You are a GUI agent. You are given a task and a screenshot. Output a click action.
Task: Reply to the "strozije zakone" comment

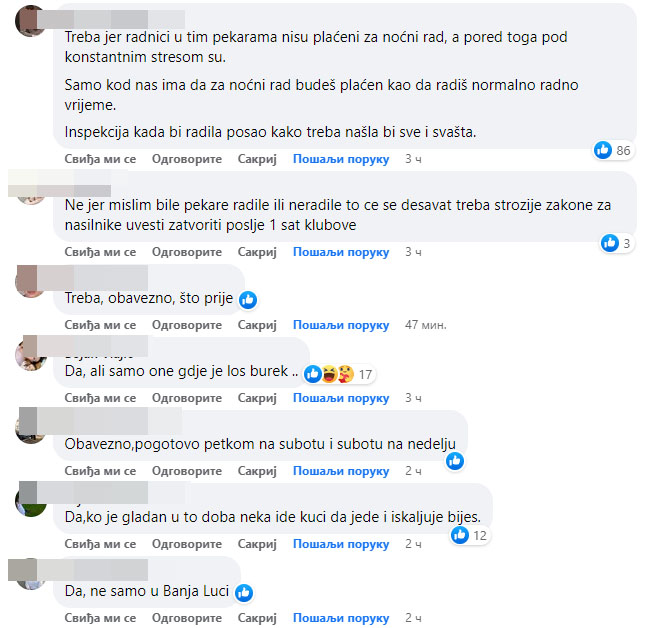[187, 252]
